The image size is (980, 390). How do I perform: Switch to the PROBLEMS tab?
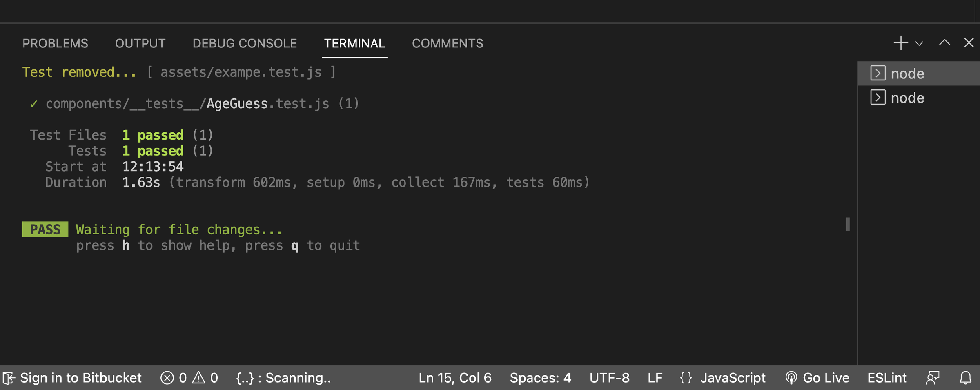point(55,43)
